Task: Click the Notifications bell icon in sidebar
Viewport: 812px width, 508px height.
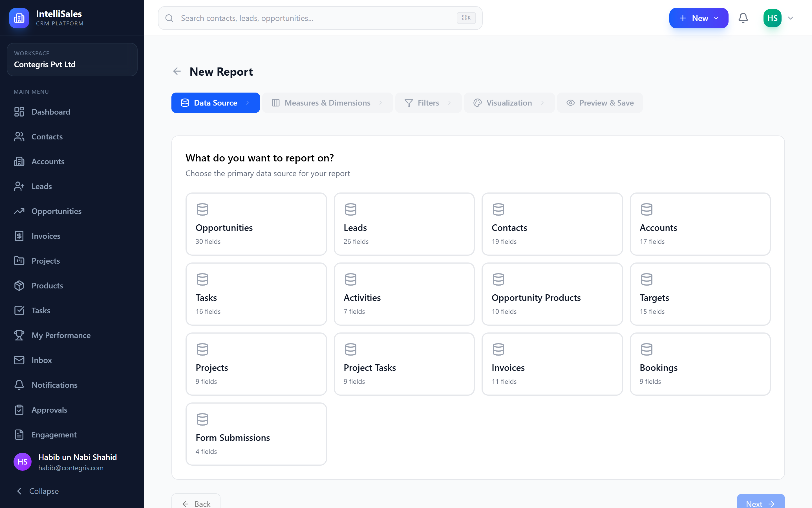Action: tap(19, 385)
